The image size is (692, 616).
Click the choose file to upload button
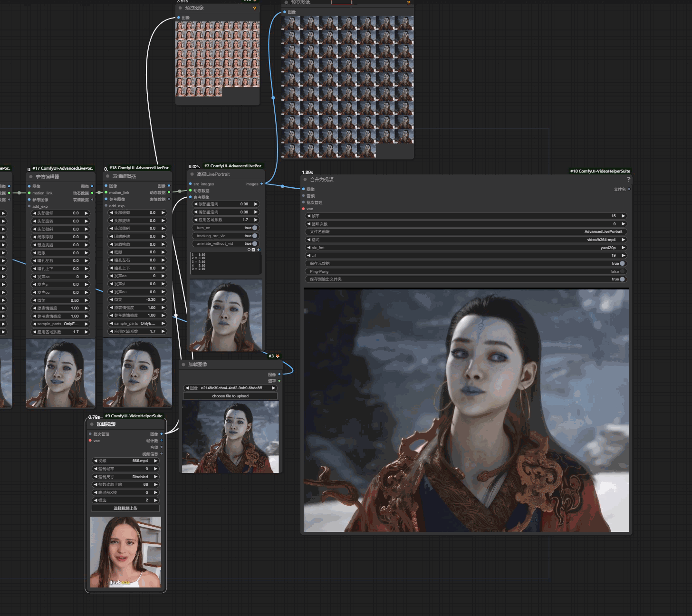coord(230,396)
